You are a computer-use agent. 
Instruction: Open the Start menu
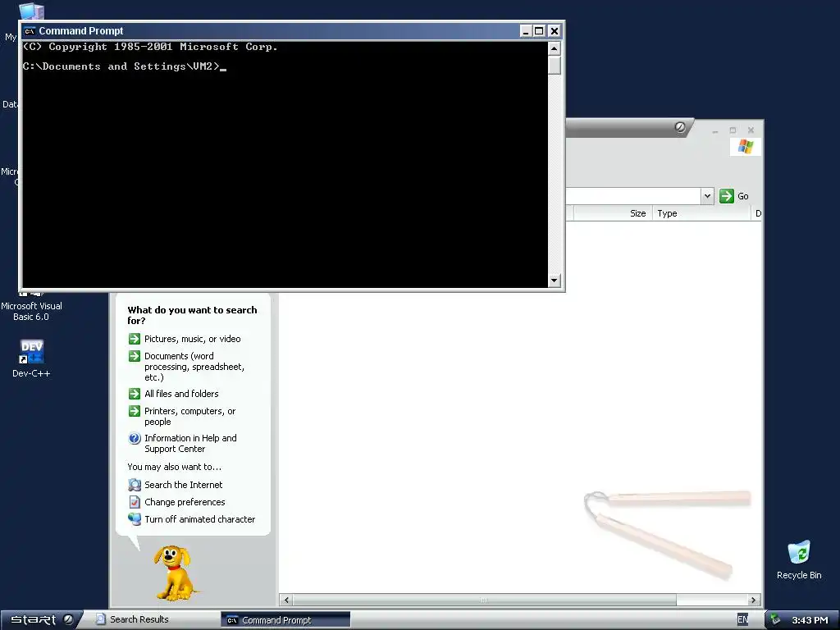tap(42, 620)
